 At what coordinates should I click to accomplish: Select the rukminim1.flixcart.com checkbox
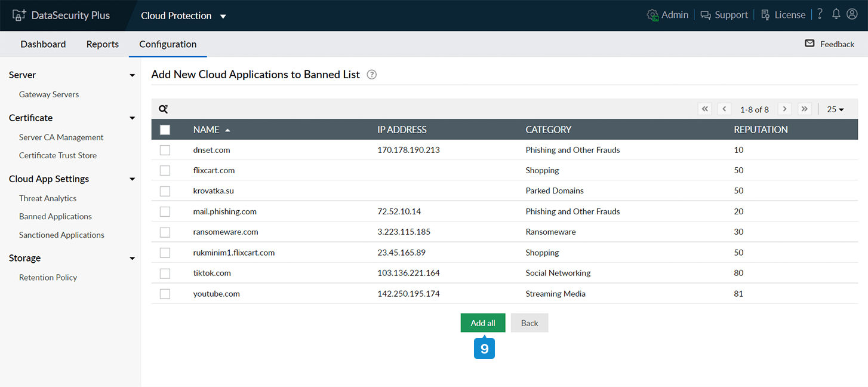pos(165,253)
